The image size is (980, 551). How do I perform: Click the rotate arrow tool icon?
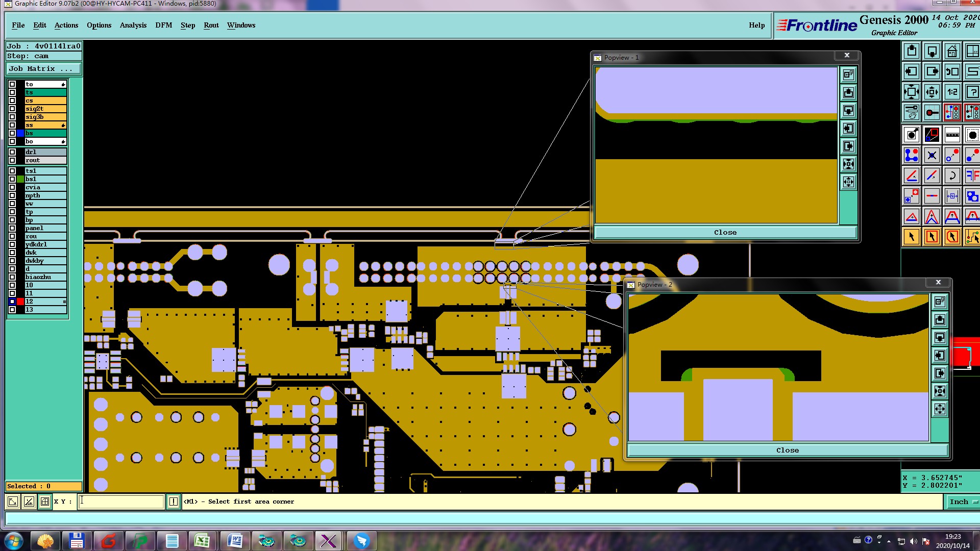[952, 176]
